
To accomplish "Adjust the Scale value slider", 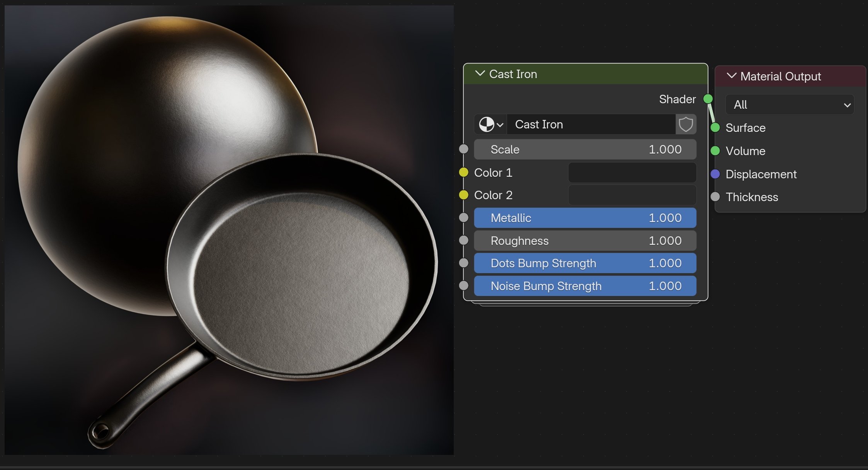I will 585,149.
